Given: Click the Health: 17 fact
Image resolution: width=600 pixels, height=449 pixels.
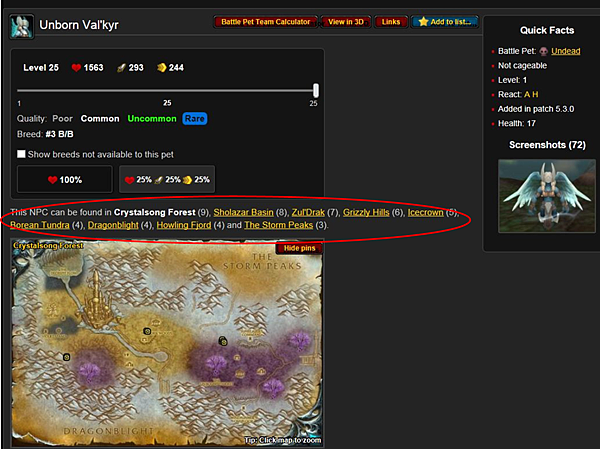Looking at the screenshot, I should pos(517,123).
